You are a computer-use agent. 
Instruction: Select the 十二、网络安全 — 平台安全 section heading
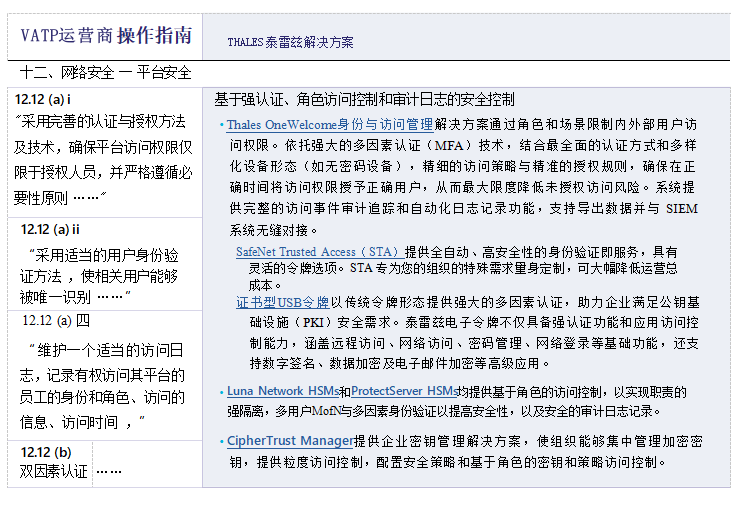(106, 73)
